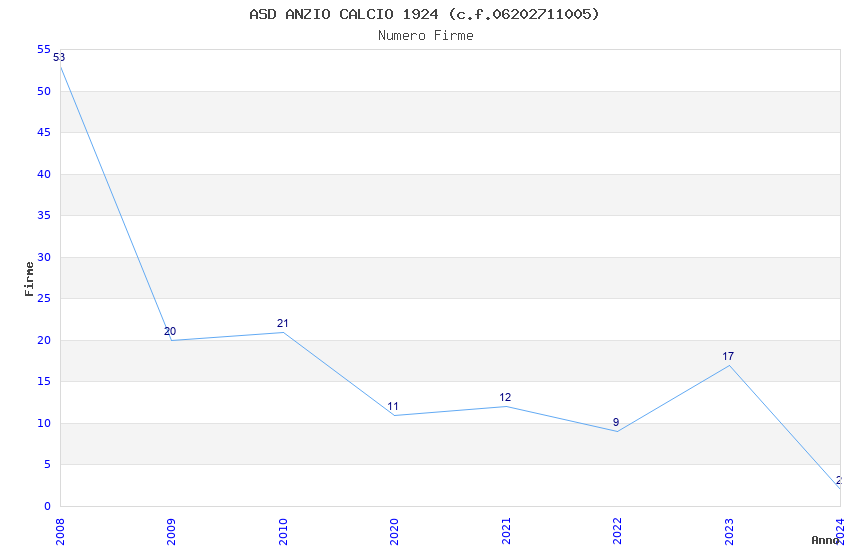Select the data label 20 for 2009
The image size is (850, 550).
click(170, 332)
